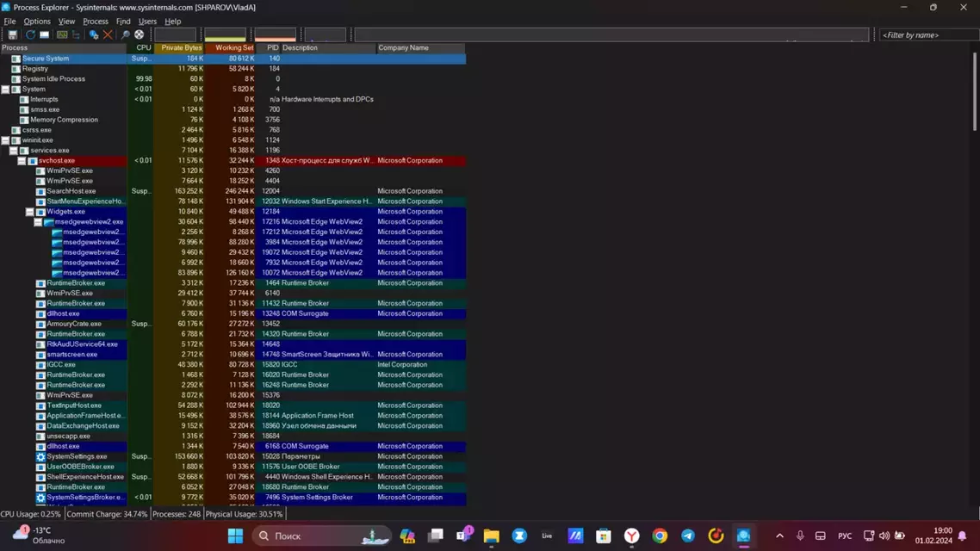Image resolution: width=980 pixels, height=551 pixels.
Task: Click the microphone icon in system tray
Action: click(800, 536)
